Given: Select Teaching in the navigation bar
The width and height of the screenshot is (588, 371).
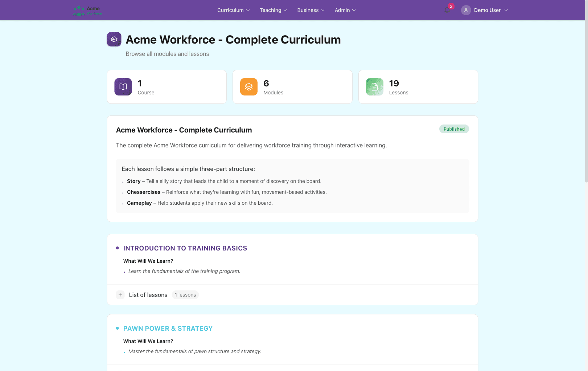Looking at the screenshot, I should (273, 10).
